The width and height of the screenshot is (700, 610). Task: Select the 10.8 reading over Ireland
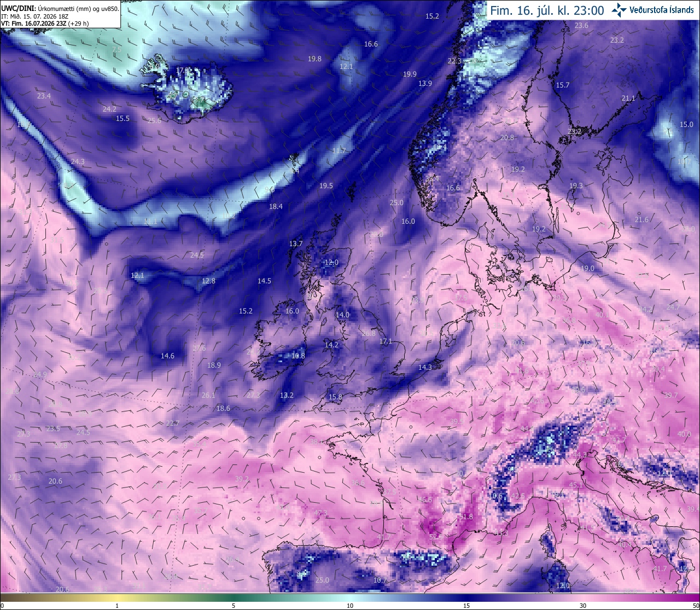coord(298,356)
